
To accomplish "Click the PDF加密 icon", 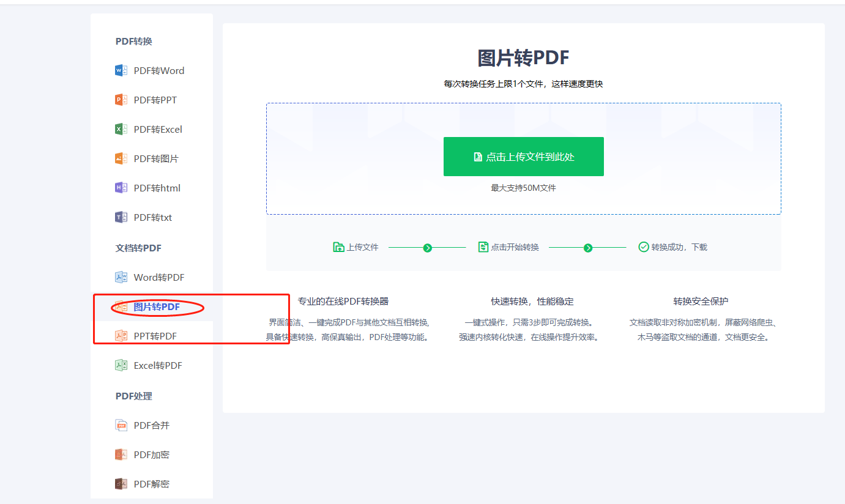I will [x=121, y=454].
